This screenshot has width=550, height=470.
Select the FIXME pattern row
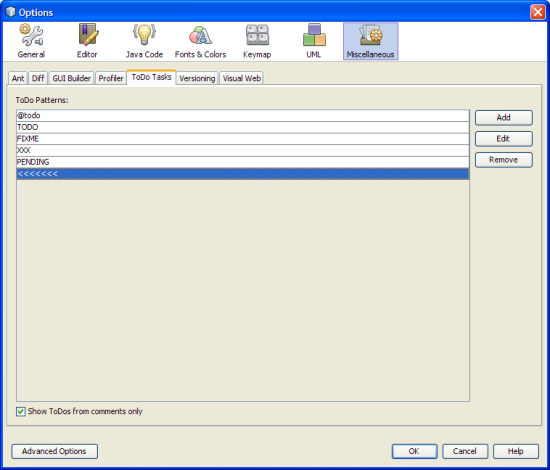[x=243, y=139]
